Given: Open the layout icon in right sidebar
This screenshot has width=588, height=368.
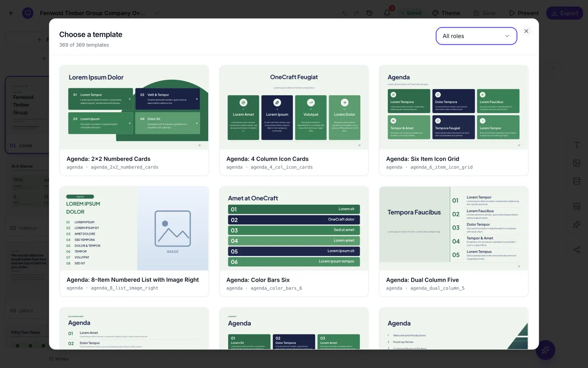Looking at the screenshot, I should click(x=577, y=206).
